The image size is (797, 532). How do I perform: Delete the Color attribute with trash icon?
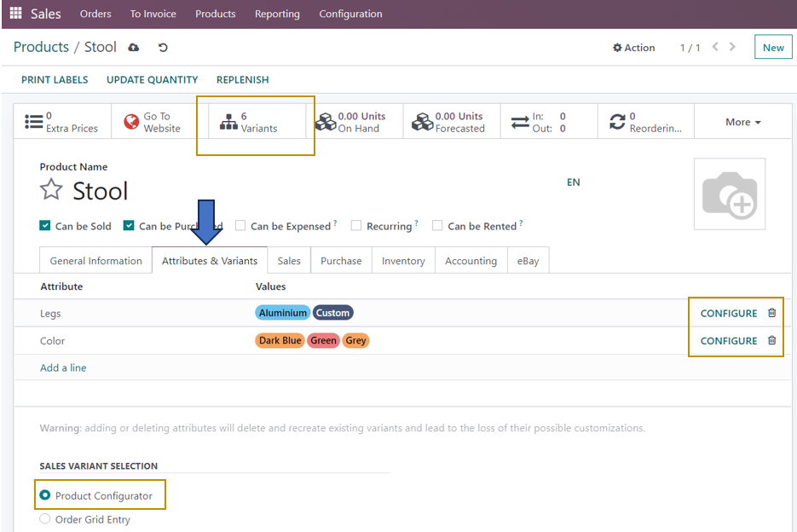(x=771, y=340)
